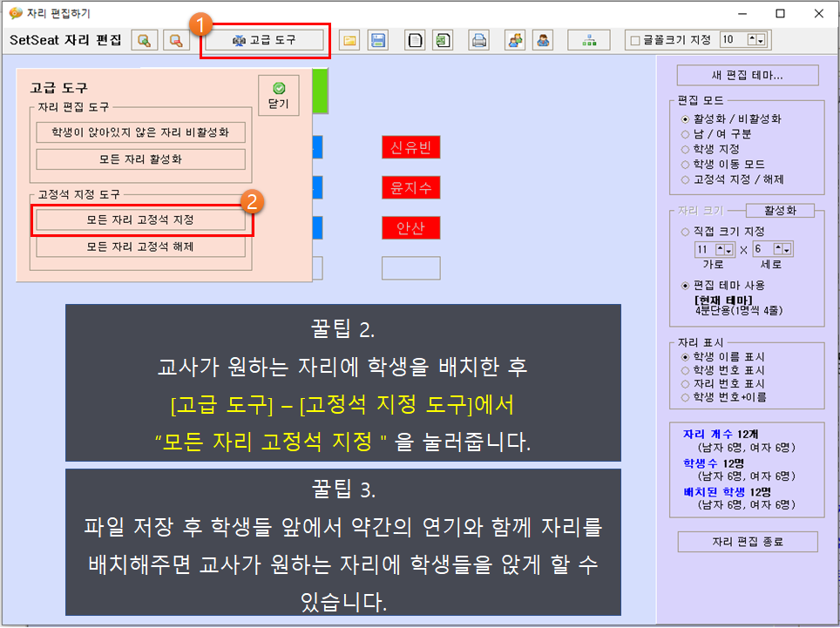Viewport: 840px width, 628px height.
Task: Decrease 가로 width with down arrow
Action: click(x=728, y=249)
